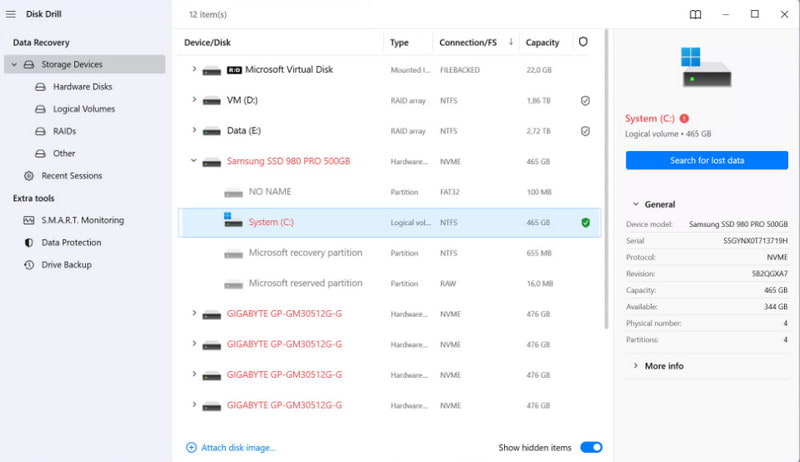Click System (C:) green shield icon

coord(585,222)
